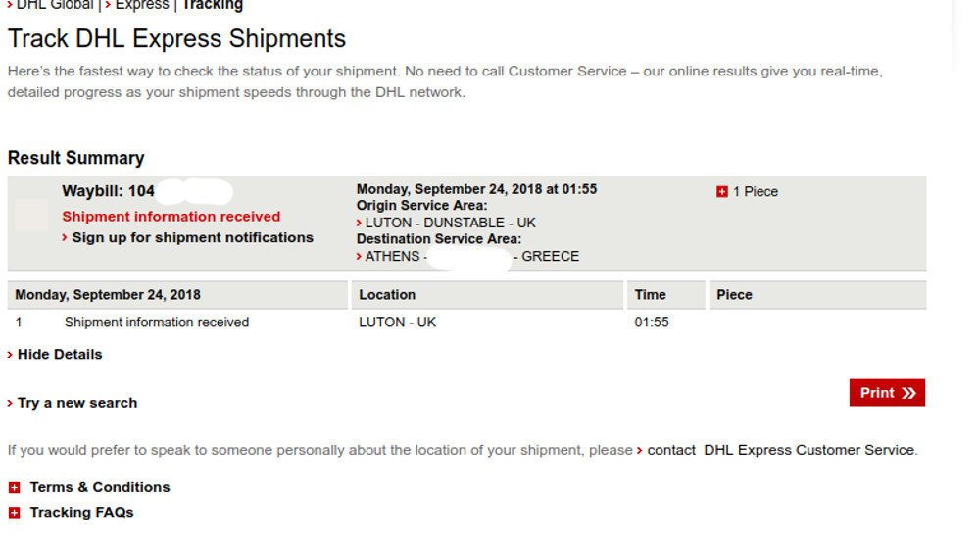Open the Express breadcrumb link
Screen dimensions: 980x548
pyautogui.click(x=142, y=5)
